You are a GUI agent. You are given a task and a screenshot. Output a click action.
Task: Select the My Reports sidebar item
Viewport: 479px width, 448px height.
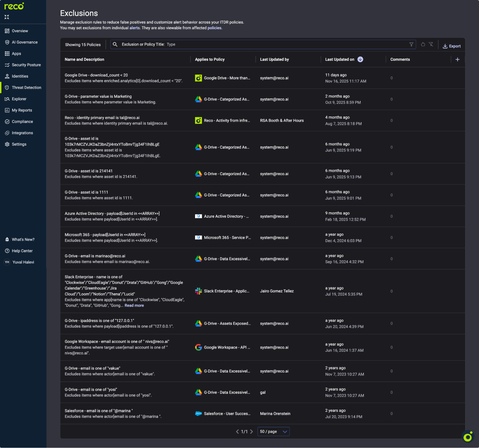22,110
